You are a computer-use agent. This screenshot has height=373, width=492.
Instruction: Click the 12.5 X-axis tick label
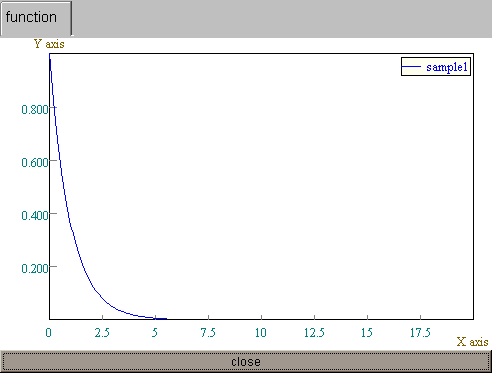click(314, 332)
